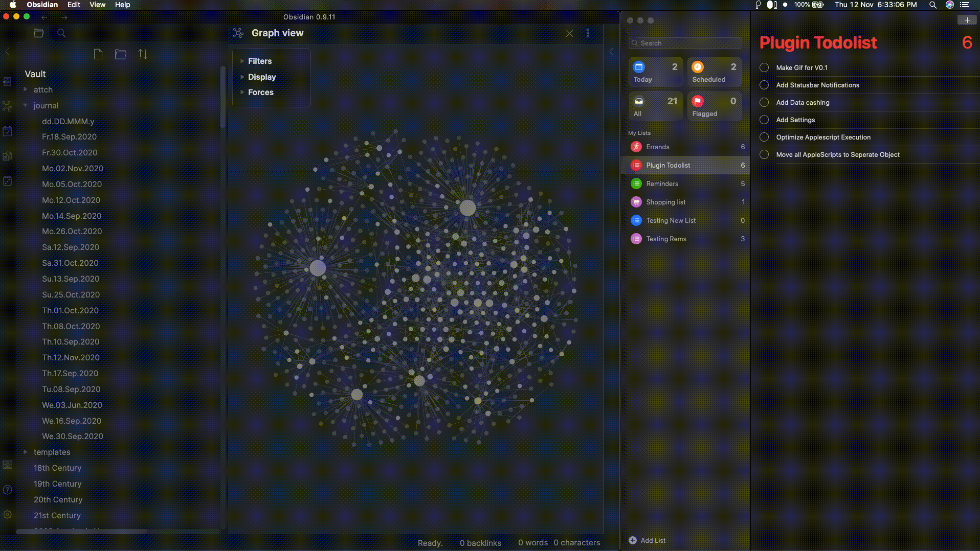Collapse the left sidebar with the arrow

[x=8, y=52]
